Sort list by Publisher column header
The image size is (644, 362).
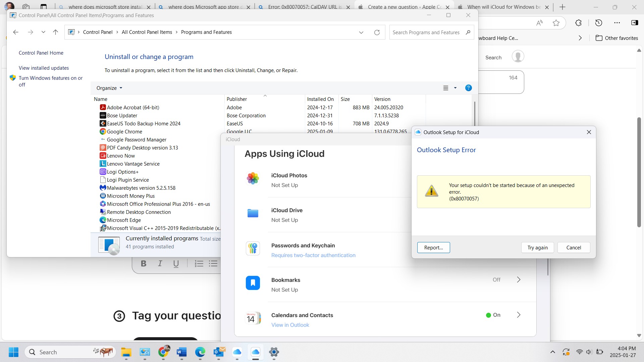237,99
